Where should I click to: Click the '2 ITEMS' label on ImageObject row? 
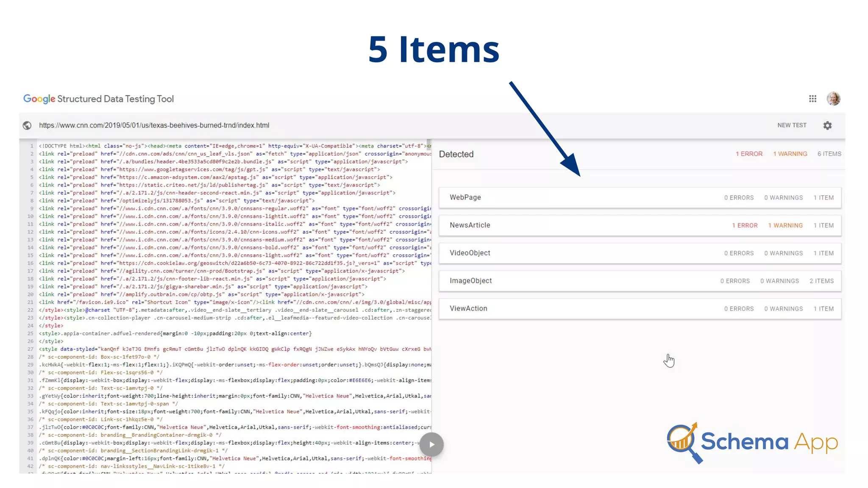click(x=821, y=281)
